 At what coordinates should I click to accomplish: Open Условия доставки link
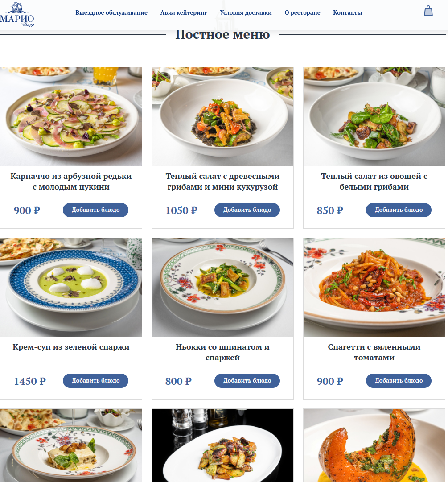coord(246,12)
